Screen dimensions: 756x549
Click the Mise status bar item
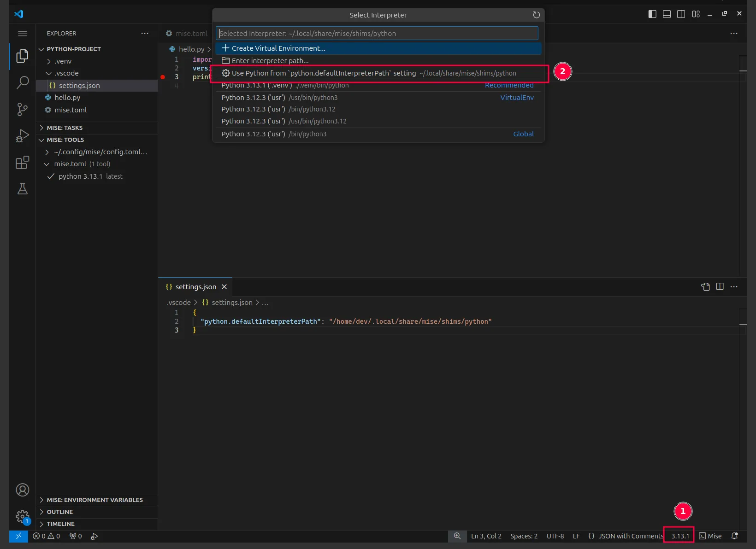coord(710,536)
